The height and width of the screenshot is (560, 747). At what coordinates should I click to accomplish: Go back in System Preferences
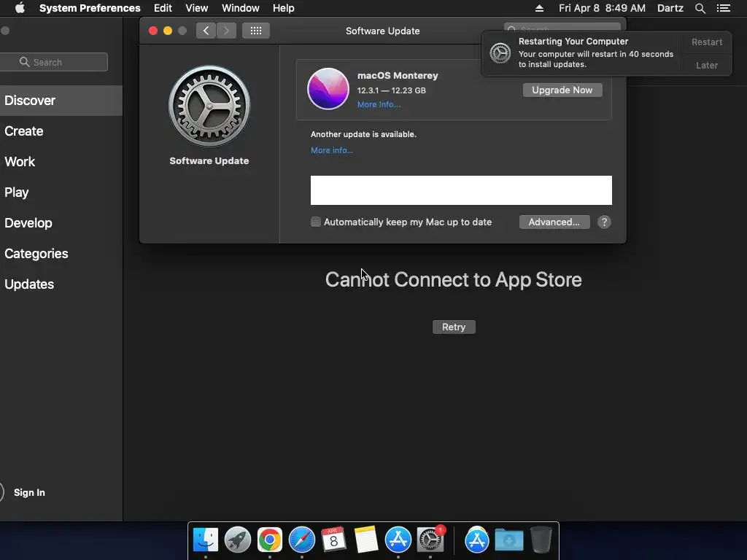coord(206,31)
